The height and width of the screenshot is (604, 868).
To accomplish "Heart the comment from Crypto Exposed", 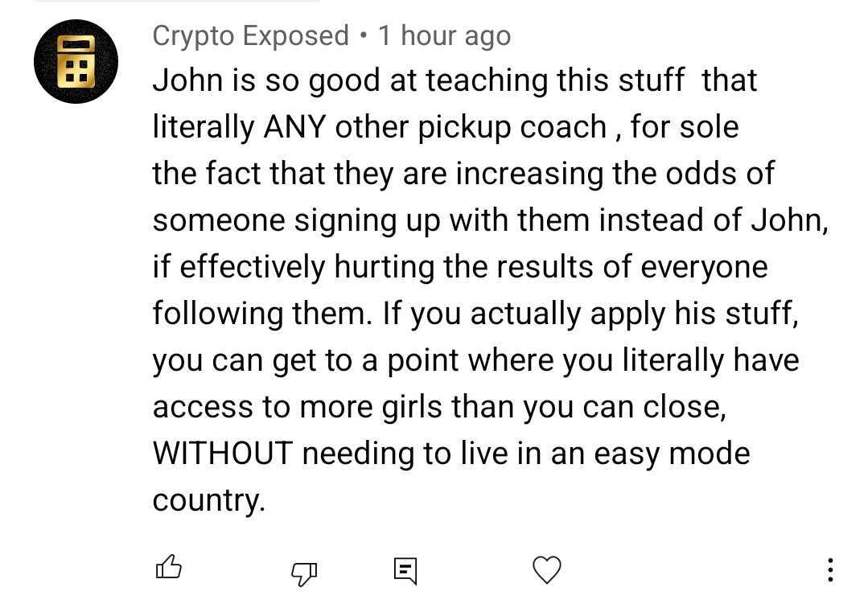I will 547,569.
